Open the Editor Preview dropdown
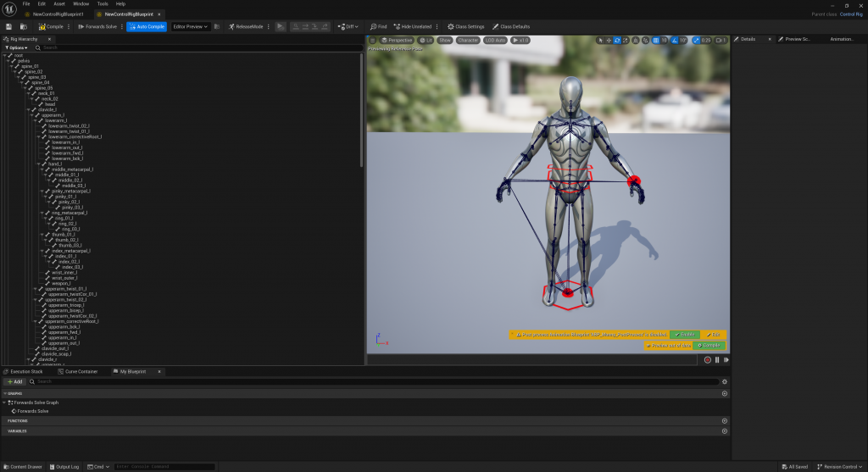Screen dimensions: 868x472 (191, 26)
